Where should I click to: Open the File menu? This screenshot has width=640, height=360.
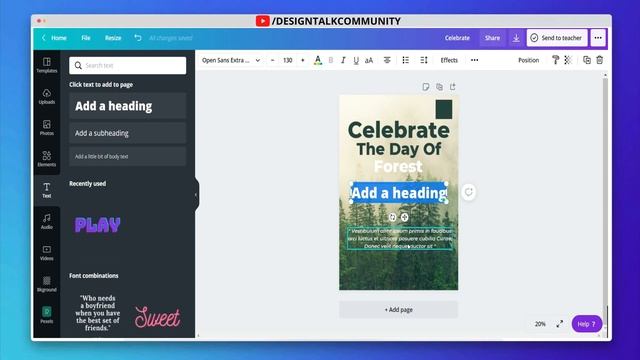pos(85,38)
